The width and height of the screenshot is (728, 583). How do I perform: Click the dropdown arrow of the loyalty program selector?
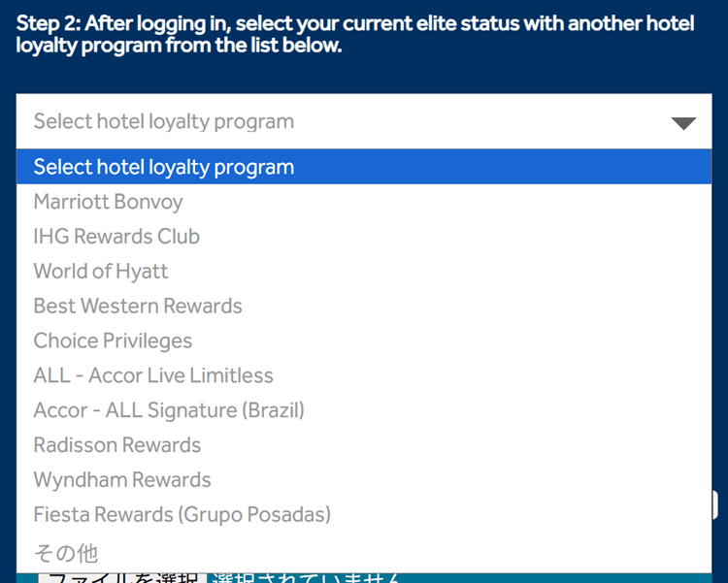click(683, 122)
